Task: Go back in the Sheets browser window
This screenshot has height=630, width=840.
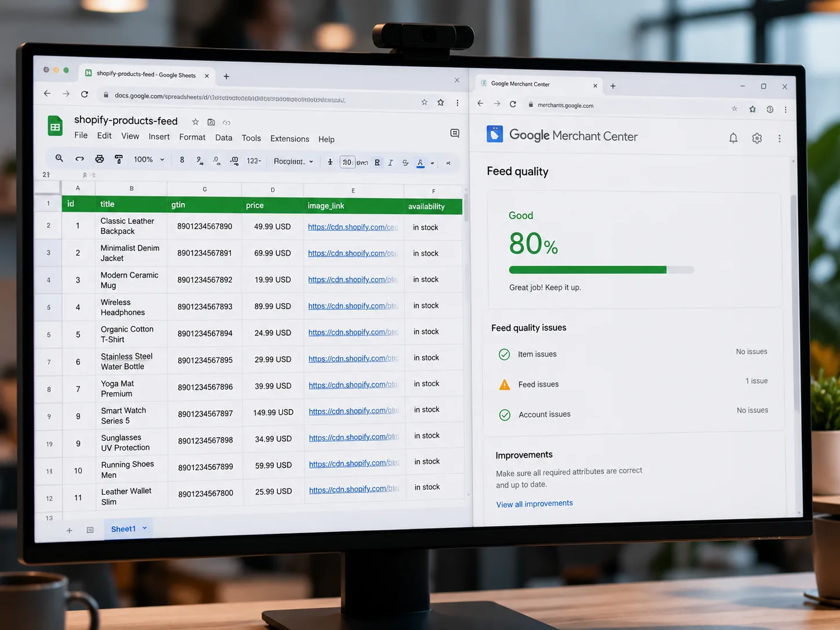Action: [47, 93]
